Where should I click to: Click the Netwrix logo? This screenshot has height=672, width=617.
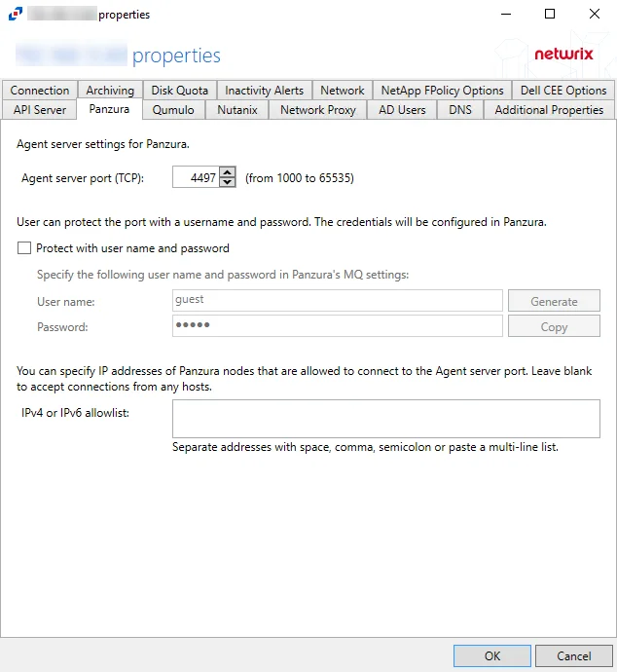563,54
